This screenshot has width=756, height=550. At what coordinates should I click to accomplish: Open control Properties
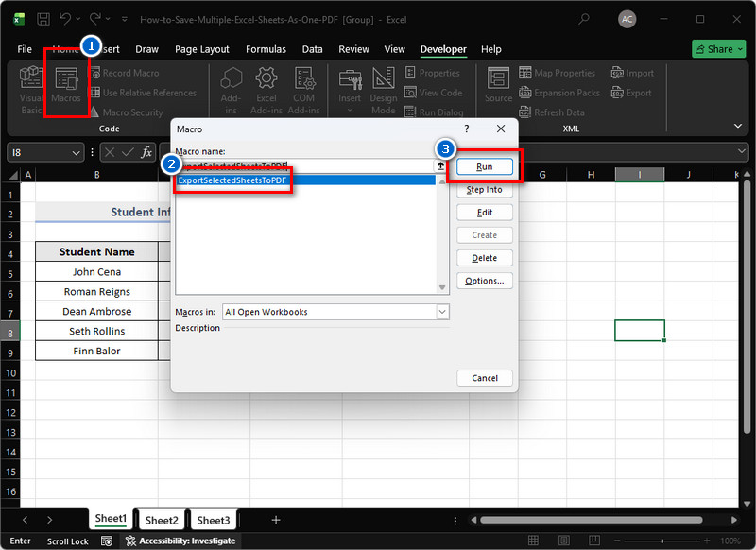click(x=433, y=73)
